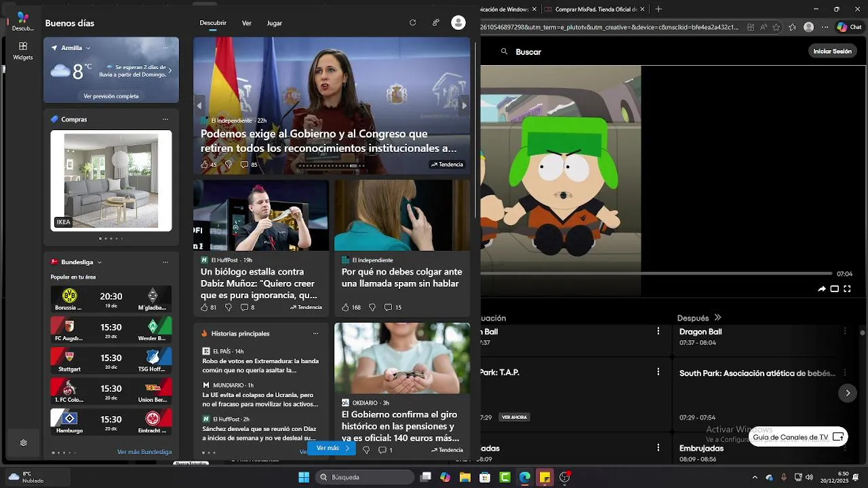Like the Dabiz Muñoz biologist article
868x488 pixels.
pyautogui.click(x=204, y=307)
